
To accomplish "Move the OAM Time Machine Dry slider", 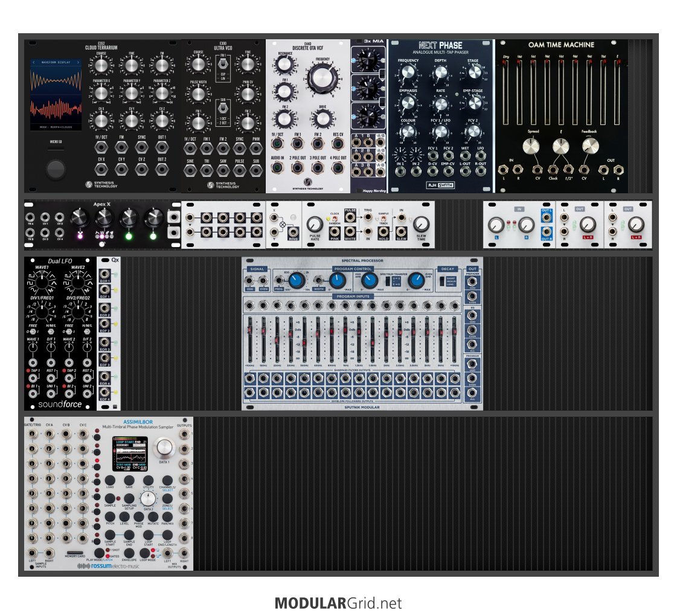I will [x=505, y=92].
